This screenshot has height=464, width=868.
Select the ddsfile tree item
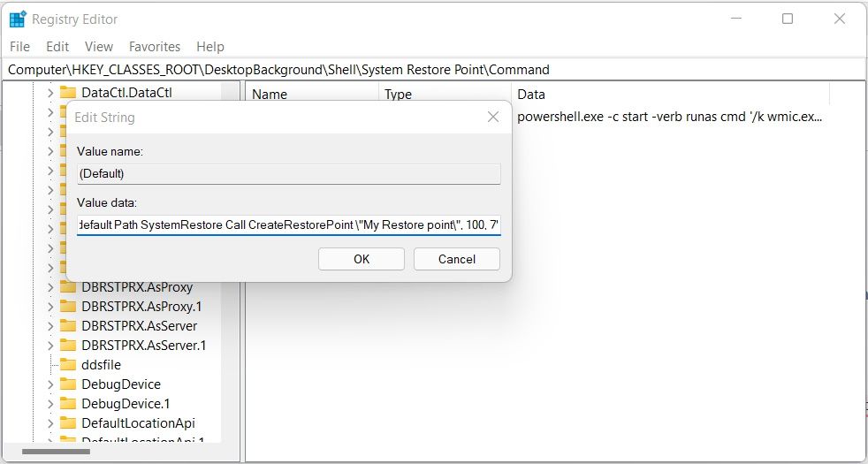point(101,364)
